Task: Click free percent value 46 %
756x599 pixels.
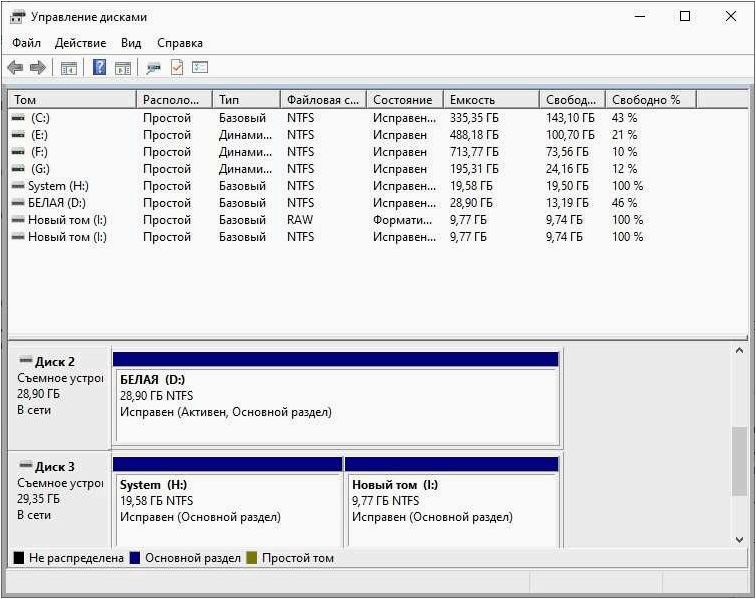Action: [x=624, y=203]
